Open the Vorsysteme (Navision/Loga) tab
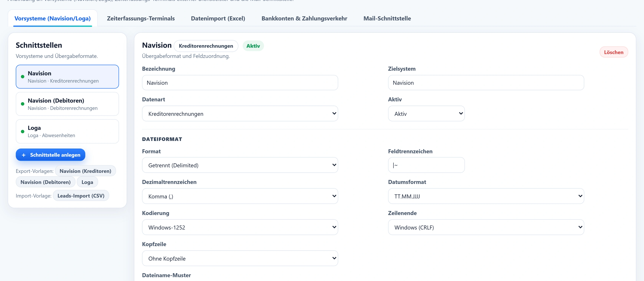 tap(52, 18)
